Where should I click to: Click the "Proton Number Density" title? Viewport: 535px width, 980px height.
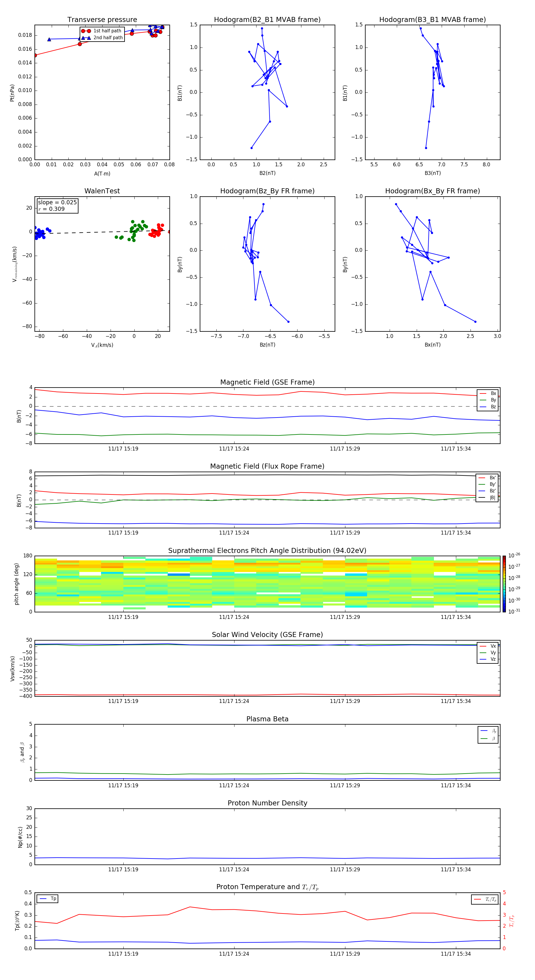click(267, 803)
